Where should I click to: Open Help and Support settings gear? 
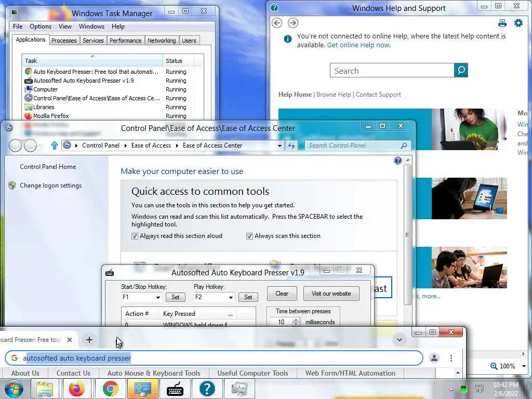tap(518, 23)
